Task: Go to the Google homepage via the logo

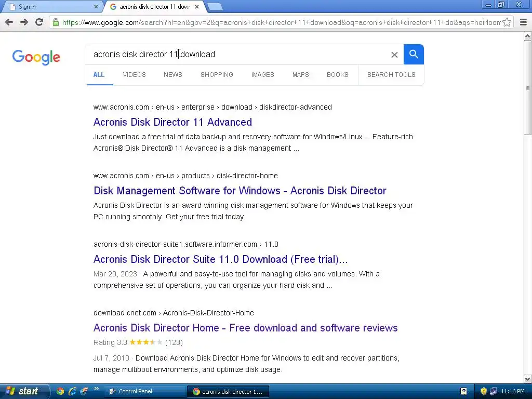Action: (36, 57)
